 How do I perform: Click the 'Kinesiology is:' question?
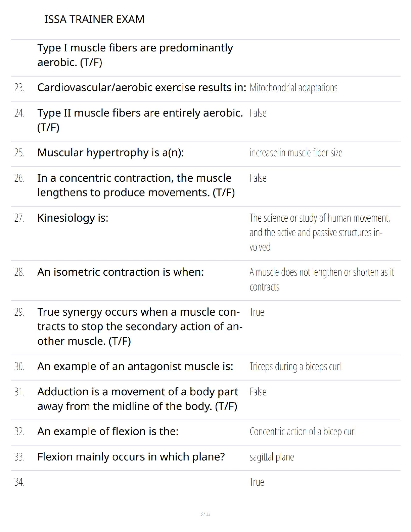pyautogui.click(x=73, y=218)
